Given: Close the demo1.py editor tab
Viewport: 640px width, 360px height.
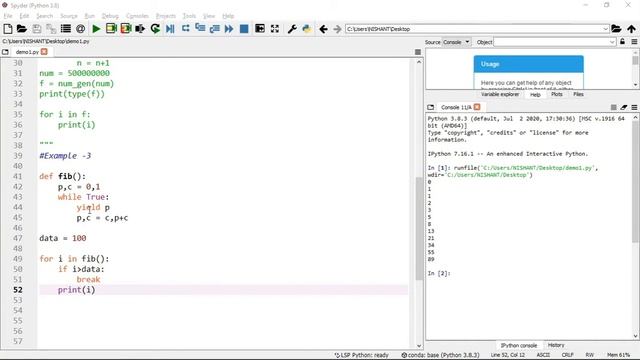Looking at the screenshot, I should point(44,52).
